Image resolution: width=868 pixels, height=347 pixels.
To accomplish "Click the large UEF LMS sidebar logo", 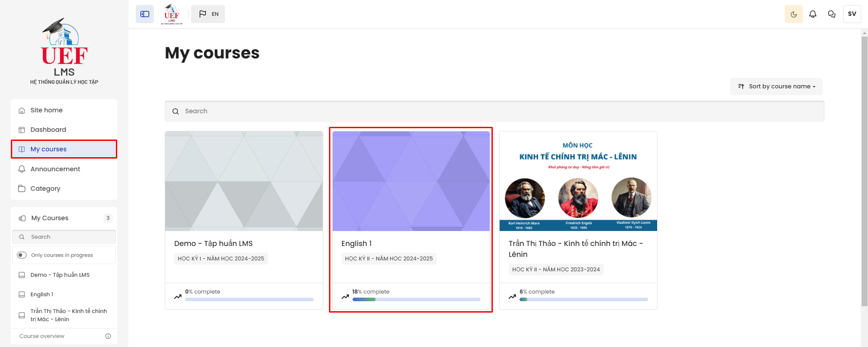I will pyautogui.click(x=64, y=51).
